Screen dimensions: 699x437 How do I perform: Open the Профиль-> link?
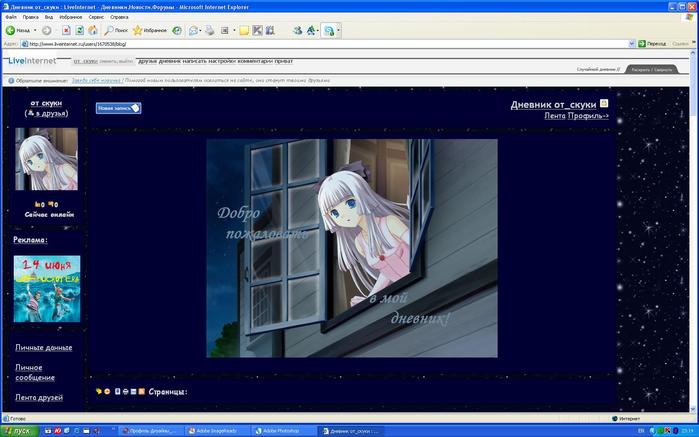point(588,115)
